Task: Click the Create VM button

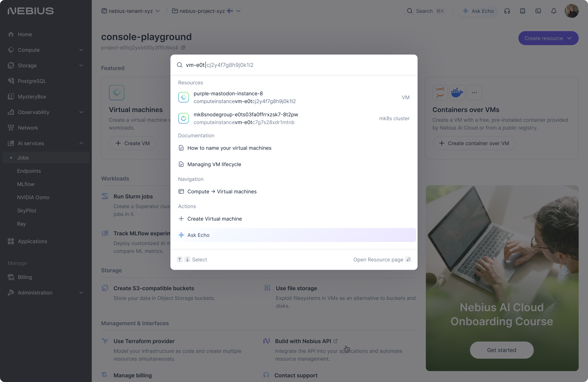Action: tap(132, 143)
